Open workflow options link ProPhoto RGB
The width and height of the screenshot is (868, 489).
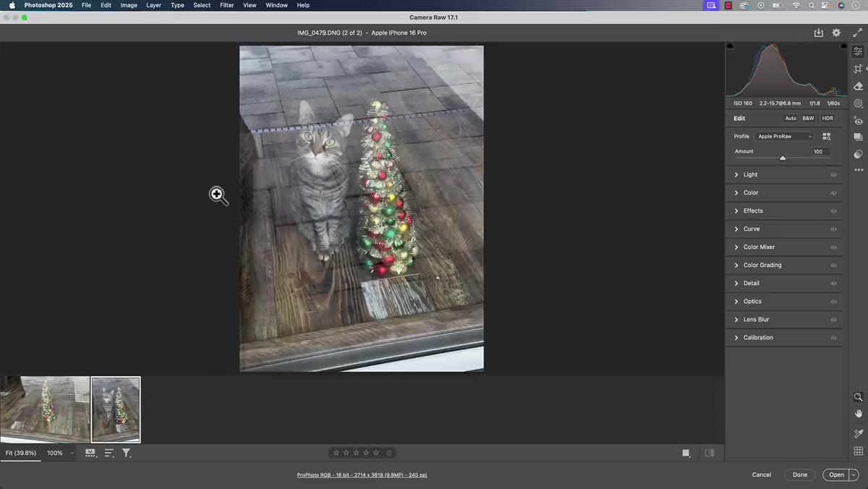(362, 475)
